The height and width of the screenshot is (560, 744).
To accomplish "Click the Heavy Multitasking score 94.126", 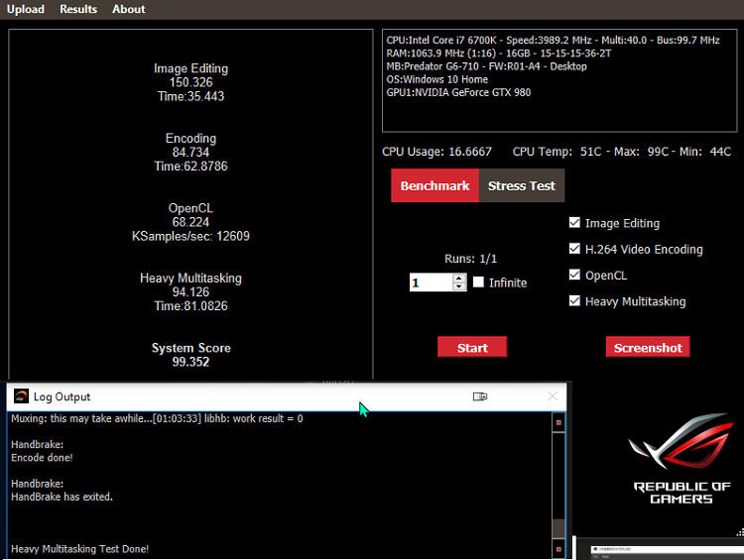I will pos(190,291).
